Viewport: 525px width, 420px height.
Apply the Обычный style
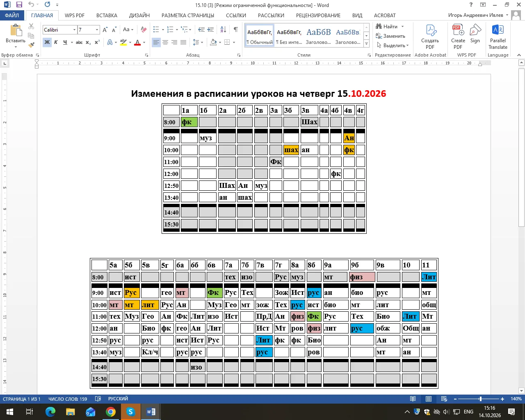click(x=260, y=36)
